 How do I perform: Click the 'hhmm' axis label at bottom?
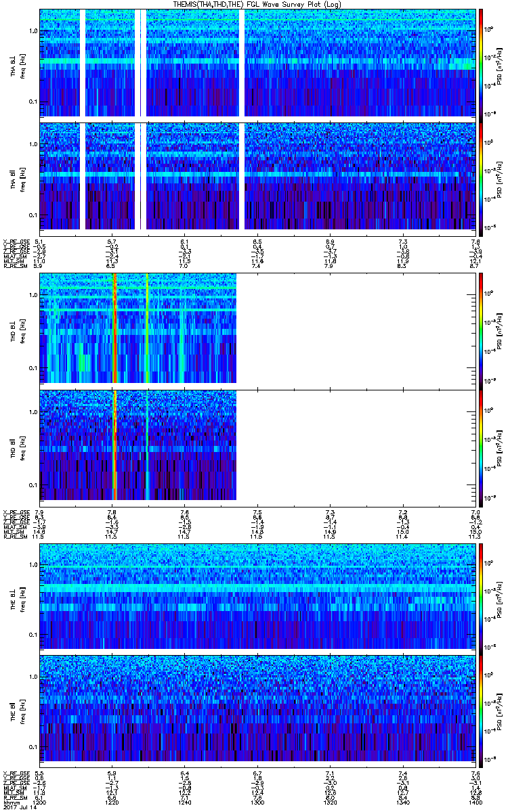tap(10, 803)
